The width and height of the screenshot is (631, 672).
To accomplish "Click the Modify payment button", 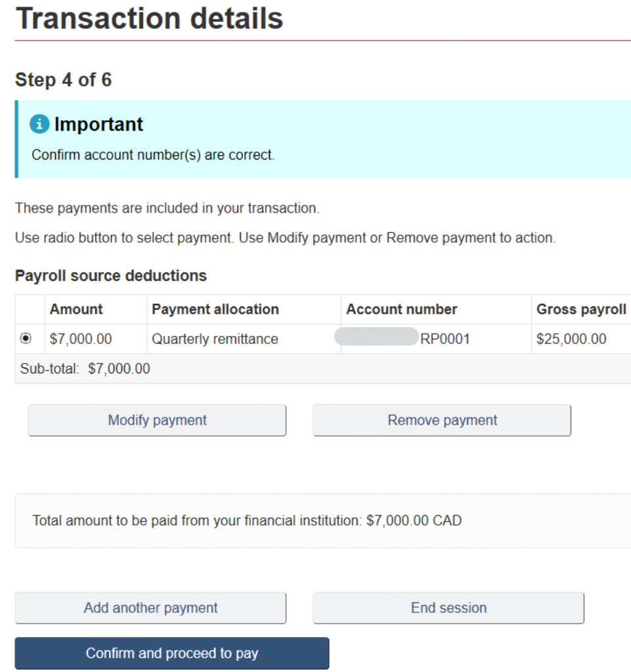I will tap(157, 420).
